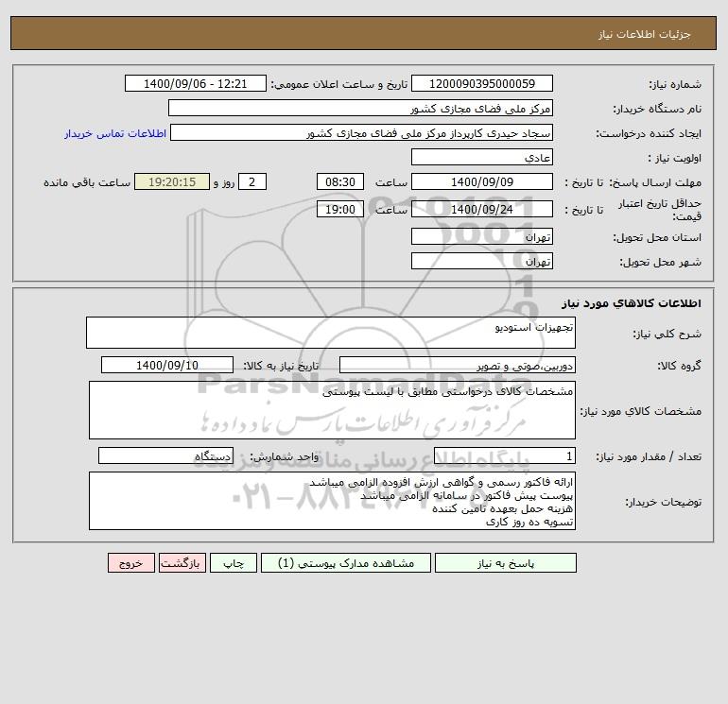Click 'اولویت نیاز :' label
The width and height of the screenshot is (728, 704).
click(675, 158)
